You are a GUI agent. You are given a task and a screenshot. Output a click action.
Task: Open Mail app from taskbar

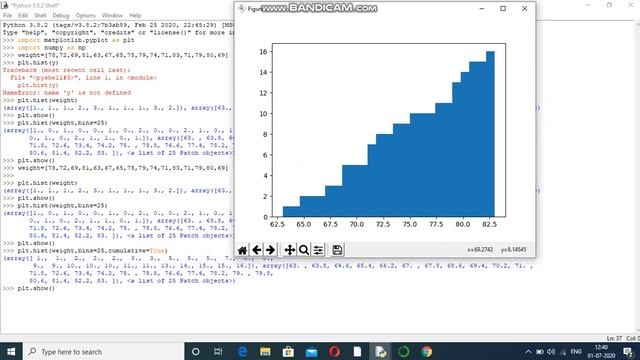[311, 351]
